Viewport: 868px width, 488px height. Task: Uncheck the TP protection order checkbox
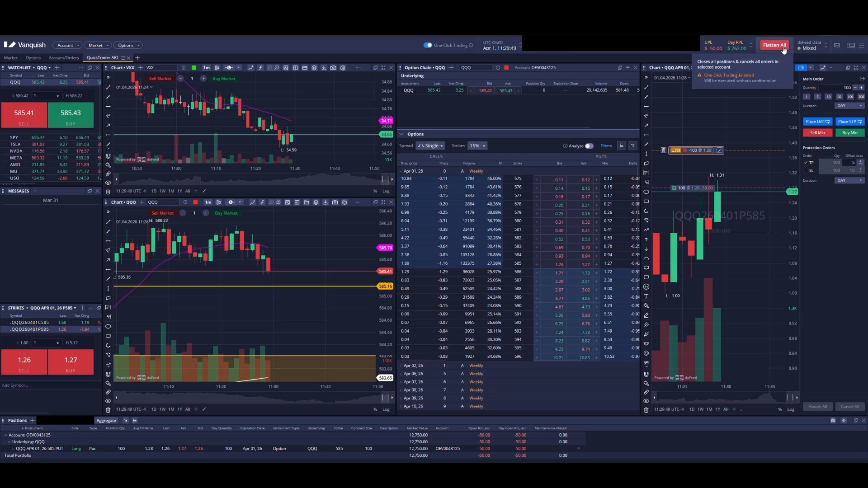806,163
